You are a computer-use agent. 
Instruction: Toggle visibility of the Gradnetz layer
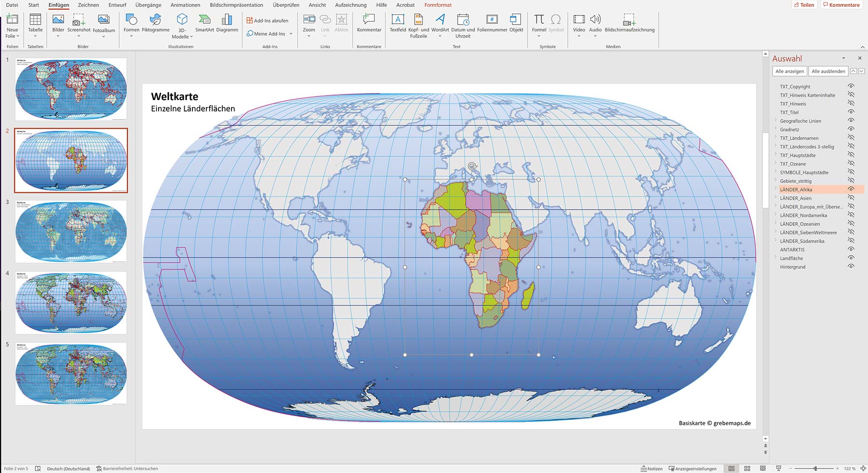point(851,129)
